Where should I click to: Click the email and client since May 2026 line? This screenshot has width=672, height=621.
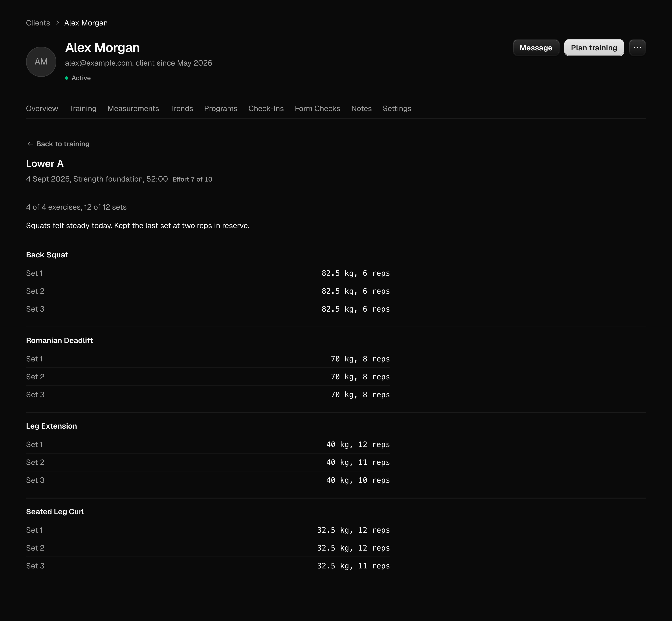[138, 63]
